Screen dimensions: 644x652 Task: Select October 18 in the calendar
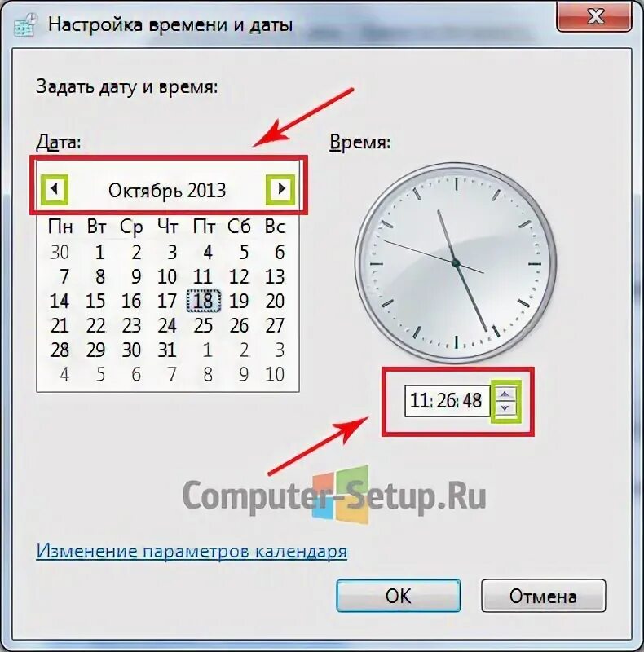point(204,301)
